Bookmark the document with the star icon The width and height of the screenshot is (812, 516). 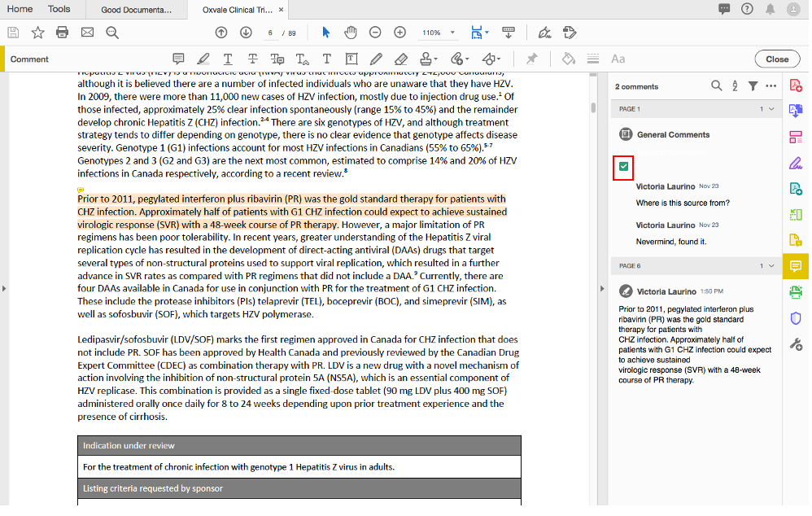tap(37, 33)
